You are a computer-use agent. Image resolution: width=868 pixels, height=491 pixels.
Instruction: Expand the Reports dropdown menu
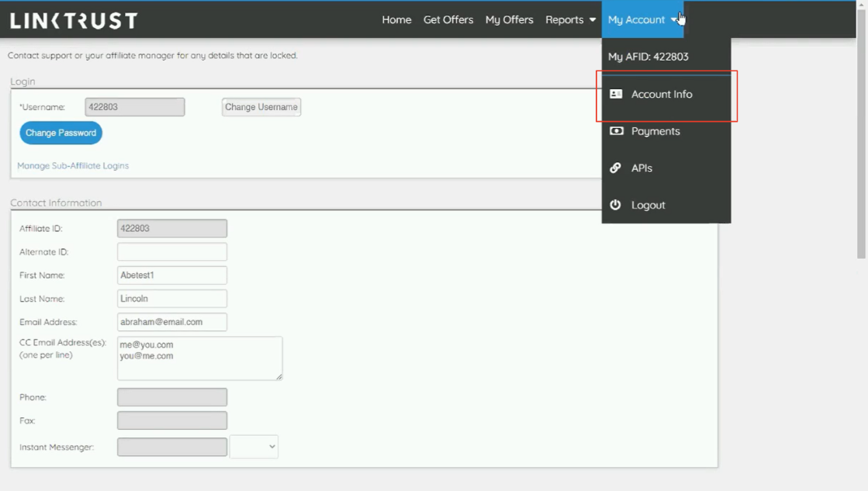coord(570,19)
